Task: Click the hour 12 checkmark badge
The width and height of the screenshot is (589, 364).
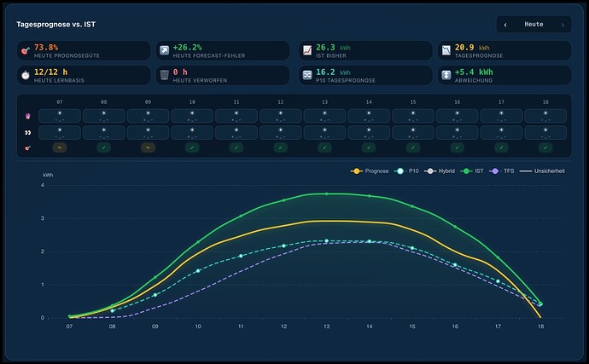Action: pos(281,147)
